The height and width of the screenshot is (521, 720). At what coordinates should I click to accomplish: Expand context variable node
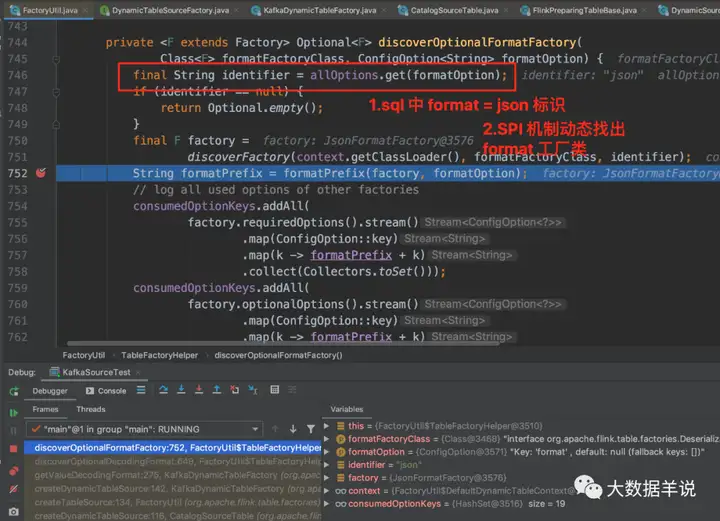326,491
